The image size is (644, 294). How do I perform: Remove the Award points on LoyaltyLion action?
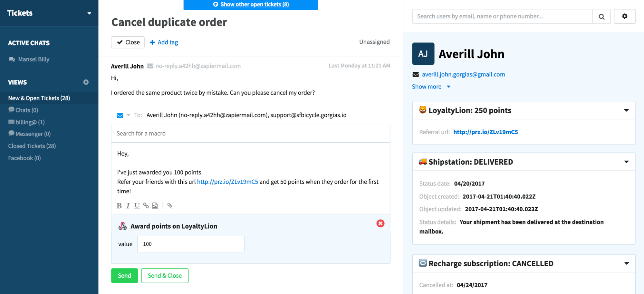click(380, 223)
